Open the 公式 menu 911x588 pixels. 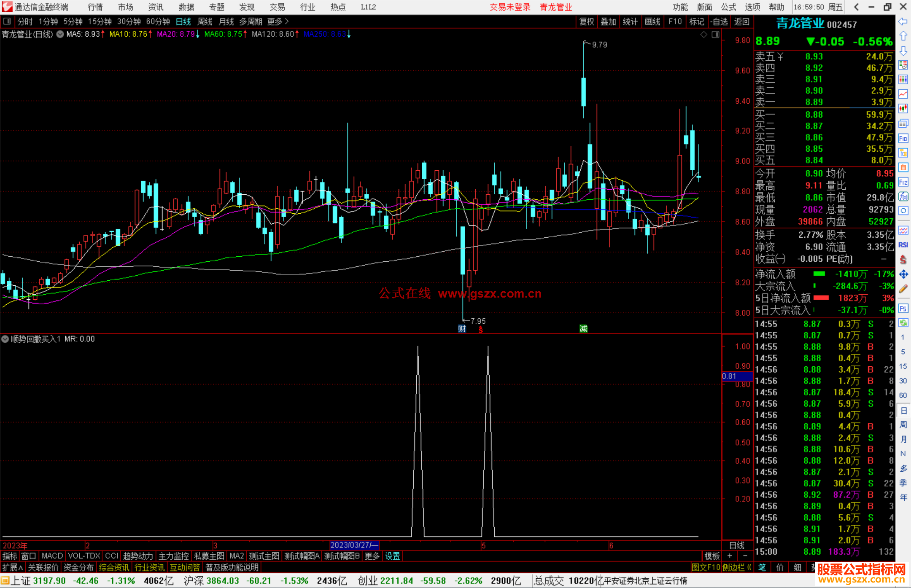[728, 7]
